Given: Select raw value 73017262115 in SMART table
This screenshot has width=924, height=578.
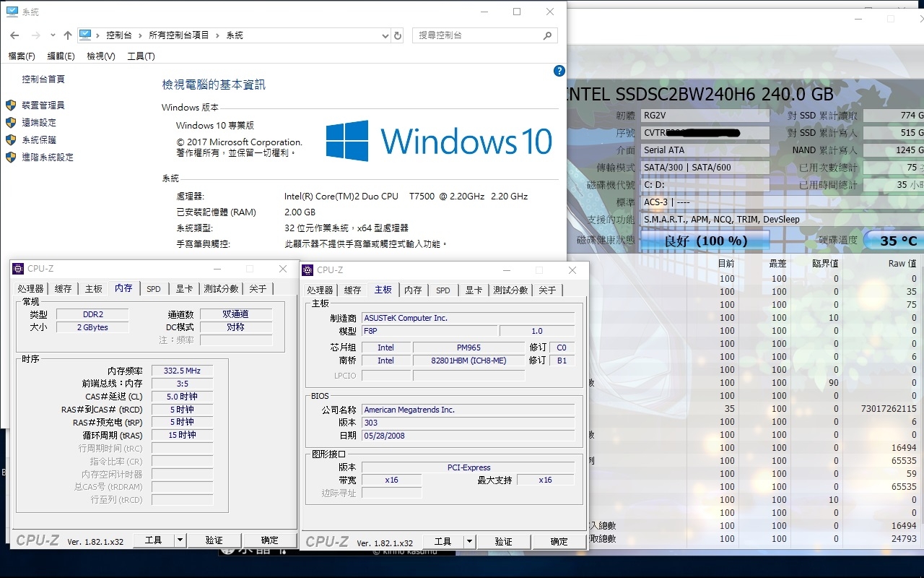Looking at the screenshot, I should pyautogui.click(x=889, y=408).
